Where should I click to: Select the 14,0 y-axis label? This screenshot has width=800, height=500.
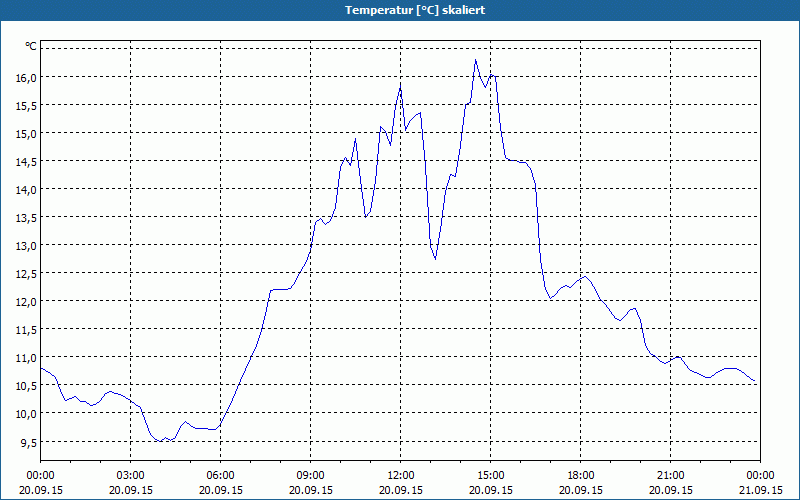[26, 190]
